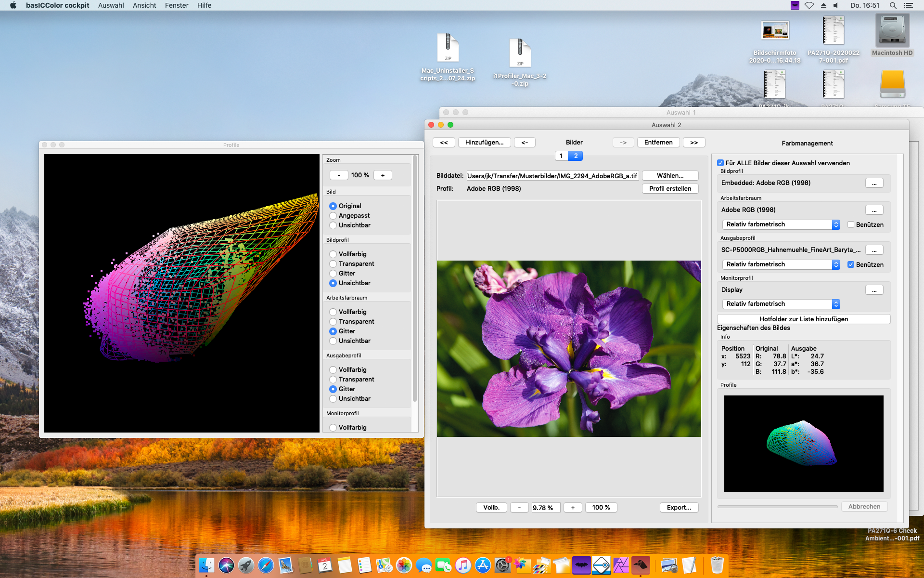Screen dimensions: 924x578
Task: Open Arbeitsfarbraum rendering intent dropdown
Action: point(781,224)
